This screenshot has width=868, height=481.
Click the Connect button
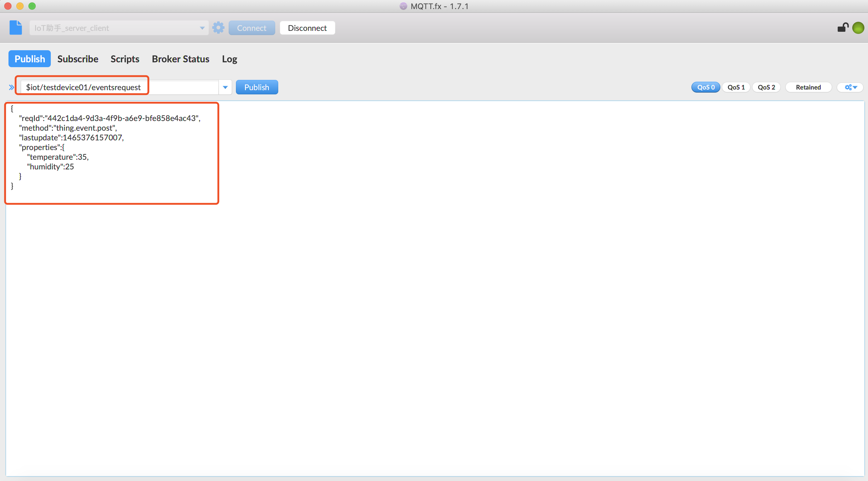coord(252,28)
